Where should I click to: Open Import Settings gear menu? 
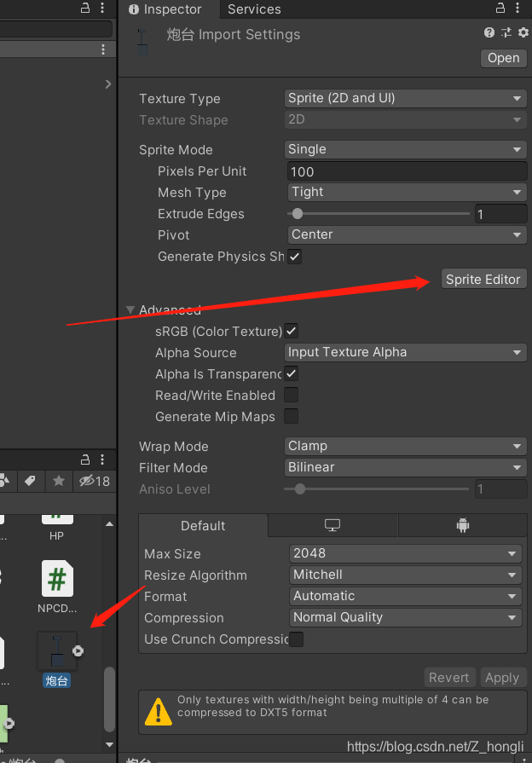523,32
